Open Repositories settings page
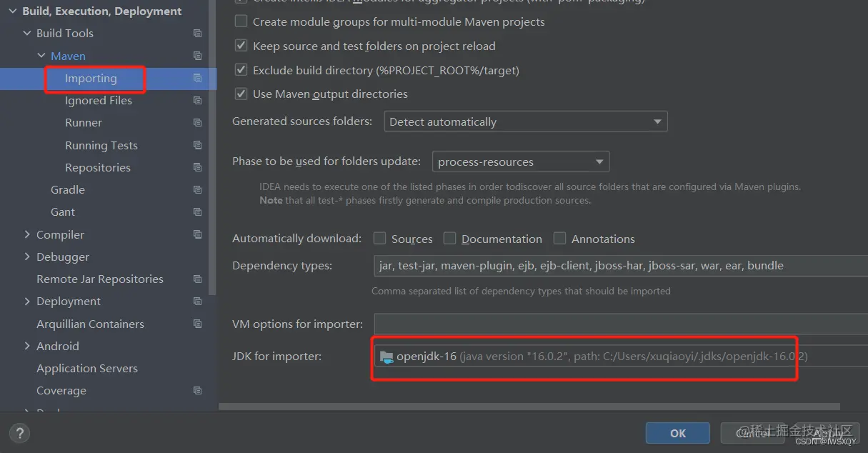868x453 pixels. 98,167
